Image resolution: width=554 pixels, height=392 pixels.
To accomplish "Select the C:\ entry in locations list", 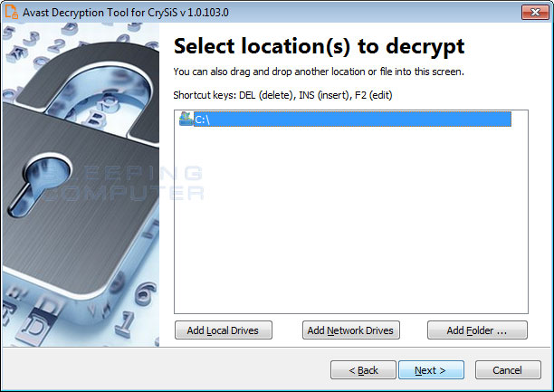I will coord(352,120).
